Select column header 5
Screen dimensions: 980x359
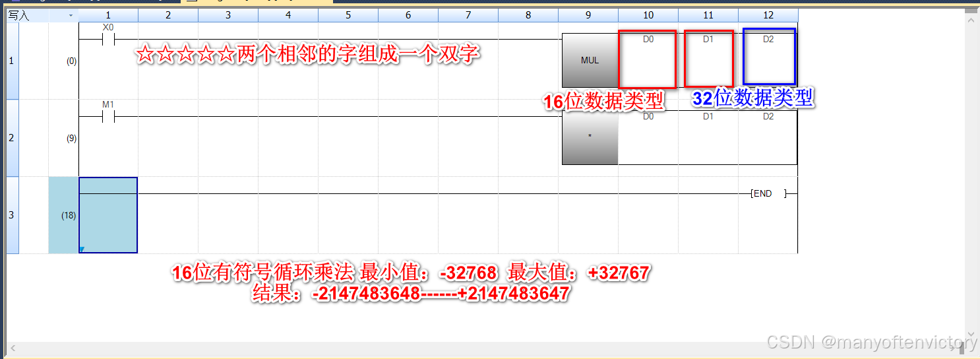(348, 15)
